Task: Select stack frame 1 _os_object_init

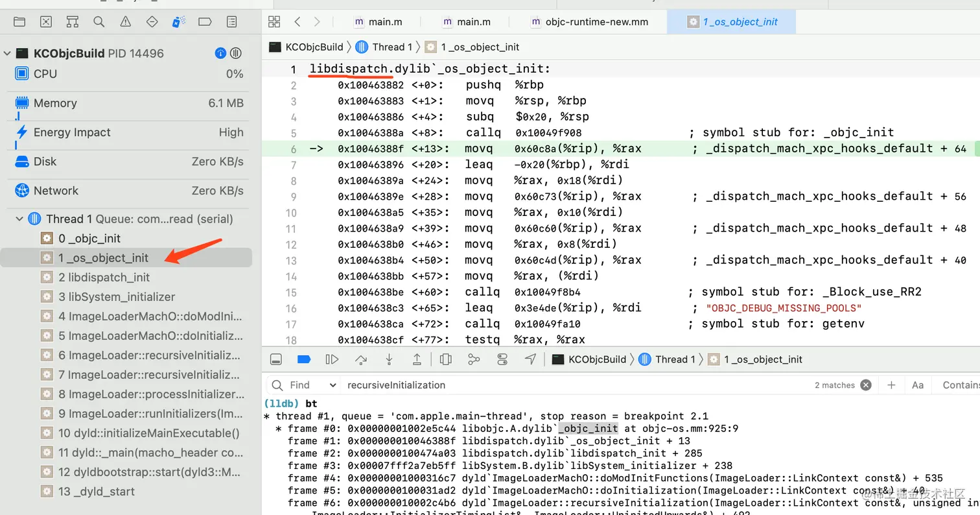Action: click(x=126, y=258)
